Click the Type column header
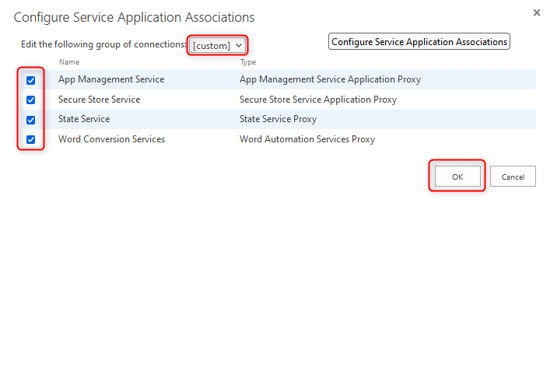The width and height of the screenshot is (550, 392). point(248,62)
